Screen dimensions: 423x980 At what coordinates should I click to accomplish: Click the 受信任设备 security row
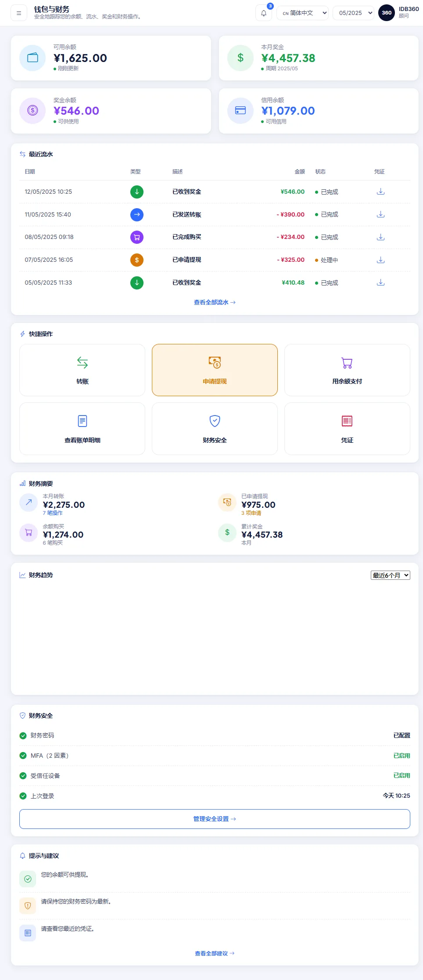tap(215, 776)
